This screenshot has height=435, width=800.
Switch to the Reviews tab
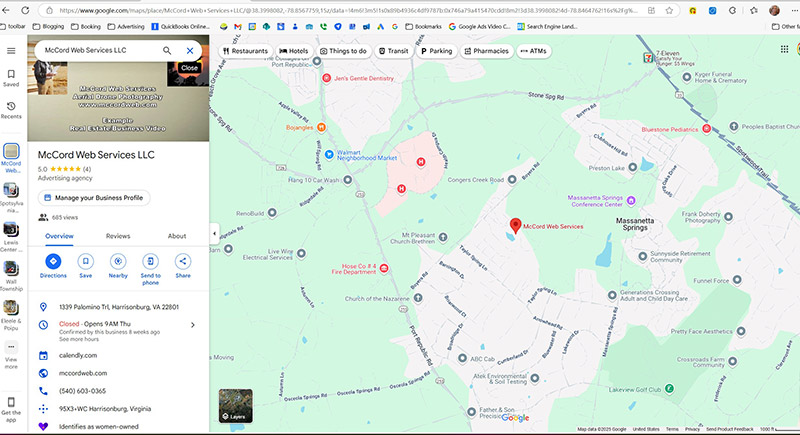point(118,236)
